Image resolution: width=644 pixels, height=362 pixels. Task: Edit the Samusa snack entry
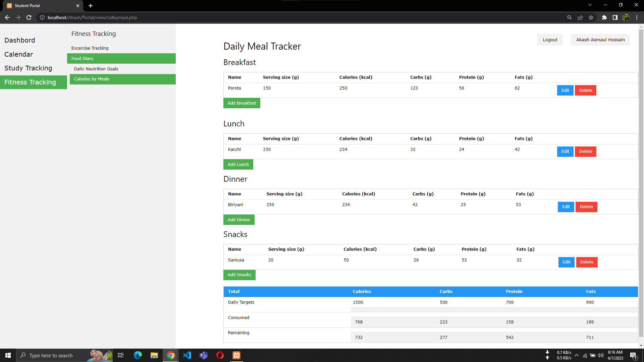pyautogui.click(x=566, y=262)
